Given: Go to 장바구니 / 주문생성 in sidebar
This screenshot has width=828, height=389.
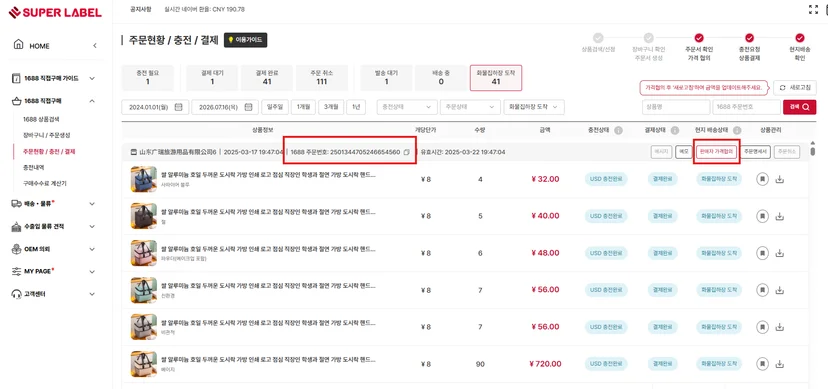Looking at the screenshot, I should (47, 135).
